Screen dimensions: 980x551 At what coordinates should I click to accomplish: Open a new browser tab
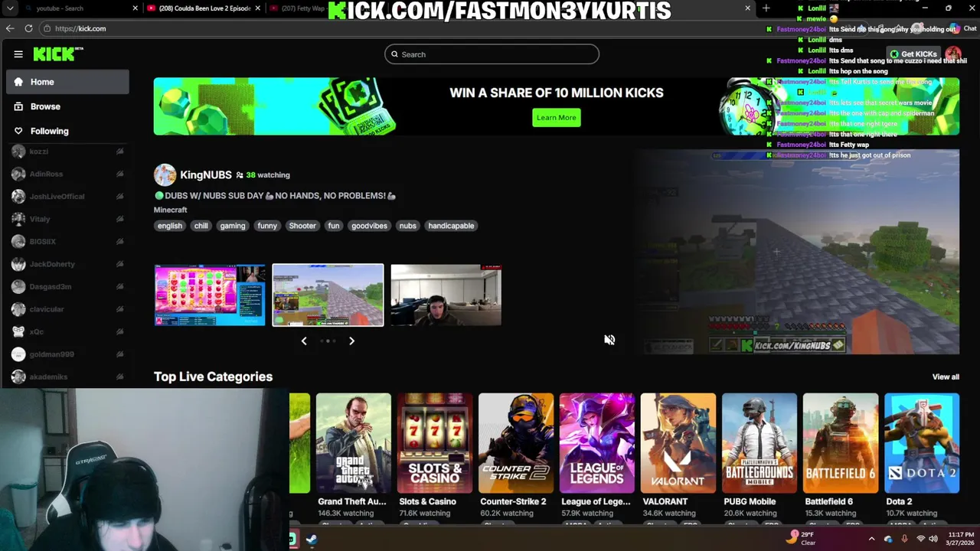click(x=766, y=8)
